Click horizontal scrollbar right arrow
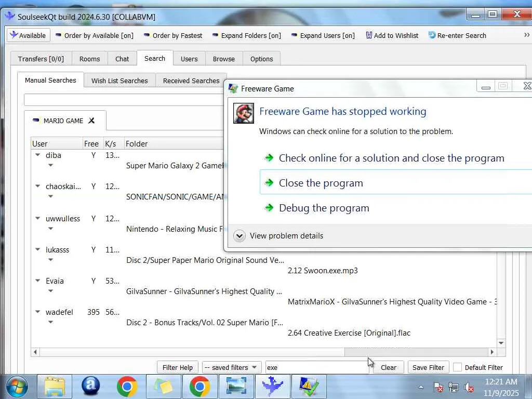532x399 pixels. coord(493,352)
